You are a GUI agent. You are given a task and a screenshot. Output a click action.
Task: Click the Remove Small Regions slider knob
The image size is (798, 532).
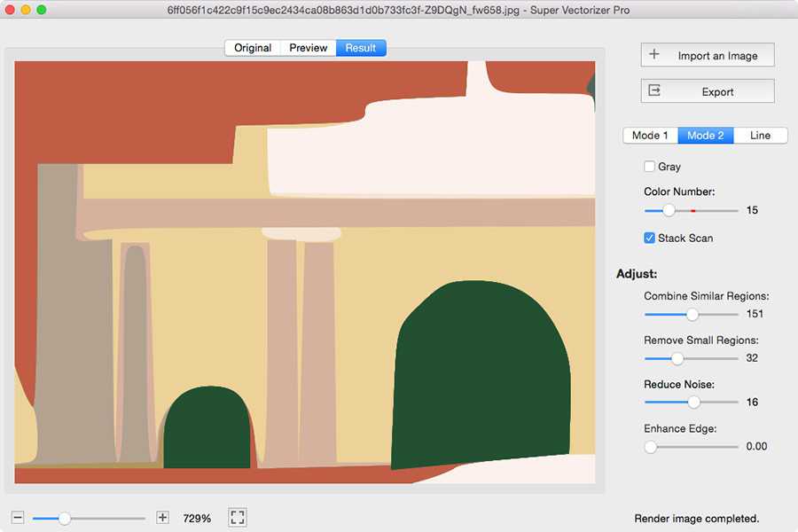click(x=677, y=358)
